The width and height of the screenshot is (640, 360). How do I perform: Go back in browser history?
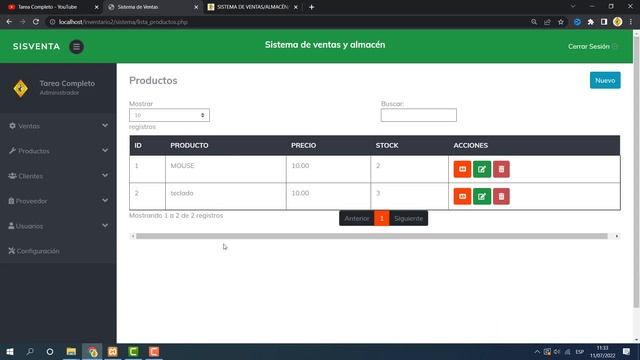click(x=9, y=22)
